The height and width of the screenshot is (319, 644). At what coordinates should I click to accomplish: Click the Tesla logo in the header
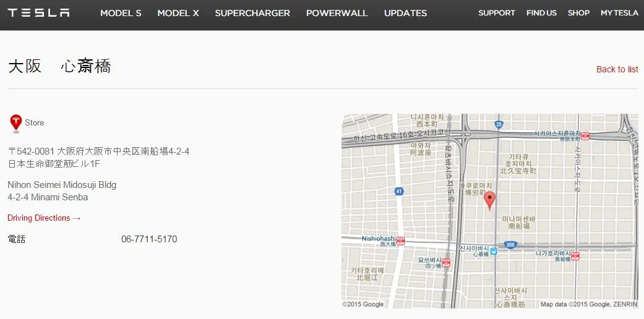[38, 13]
